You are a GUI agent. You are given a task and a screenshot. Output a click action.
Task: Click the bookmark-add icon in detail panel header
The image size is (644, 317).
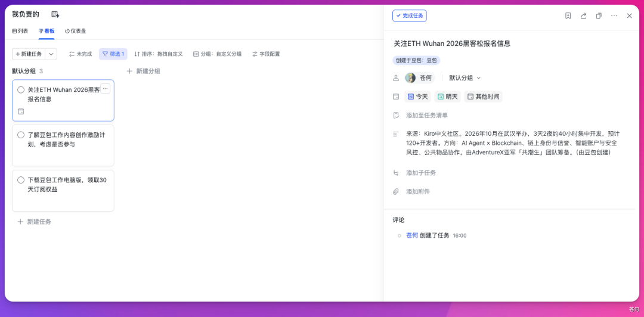tap(568, 15)
